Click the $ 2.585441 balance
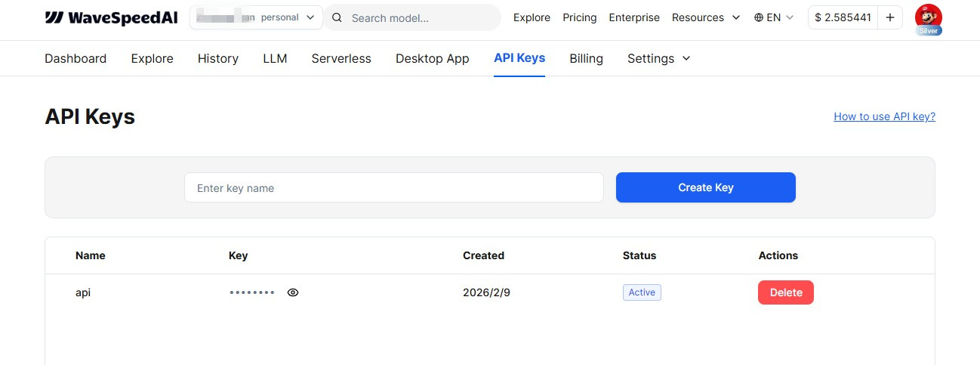The image size is (980, 365). tap(843, 17)
